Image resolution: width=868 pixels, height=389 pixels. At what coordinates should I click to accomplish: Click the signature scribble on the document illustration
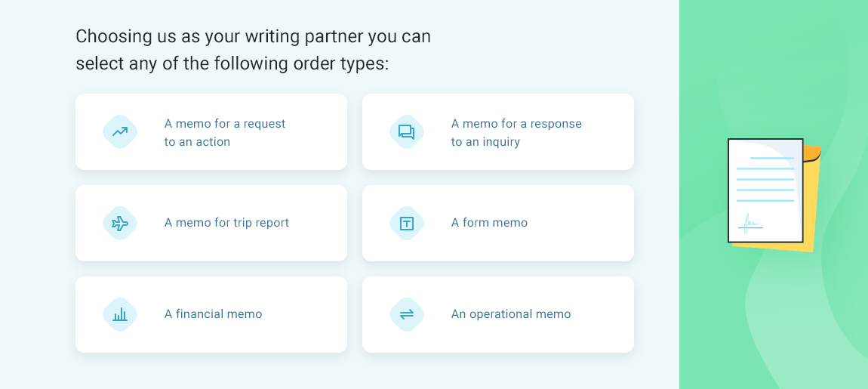pos(750,224)
